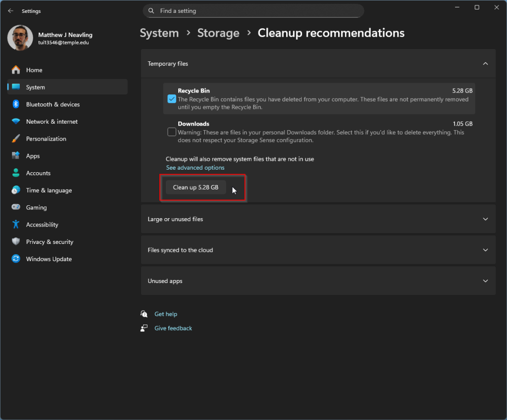Open the See advanced options link
The image size is (507, 420).
pos(195,168)
